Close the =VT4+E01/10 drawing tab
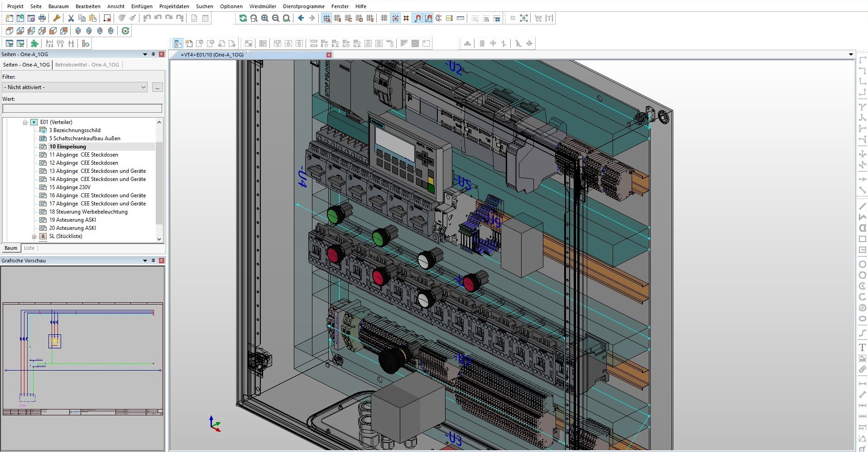 coord(329,55)
